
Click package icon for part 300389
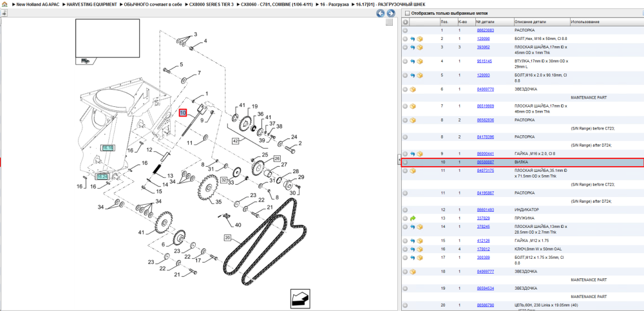click(420, 258)
